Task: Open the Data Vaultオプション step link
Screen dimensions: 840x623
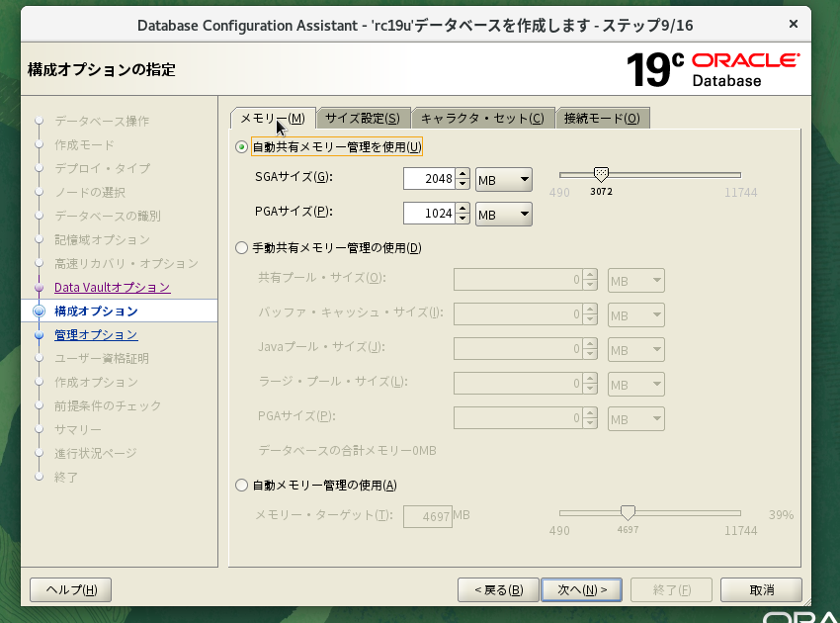Action: pos(112,288)
